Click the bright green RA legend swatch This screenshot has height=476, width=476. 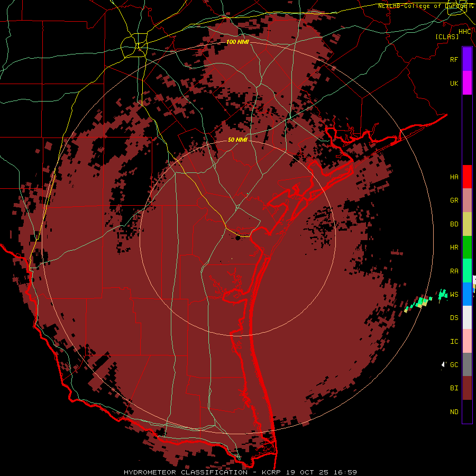coord(467,271)
